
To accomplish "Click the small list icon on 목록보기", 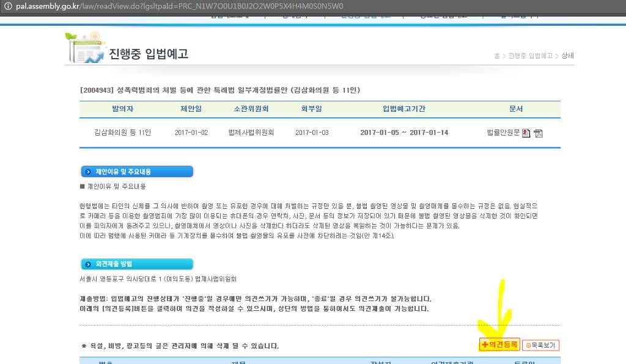I will (x=528, y=345).
